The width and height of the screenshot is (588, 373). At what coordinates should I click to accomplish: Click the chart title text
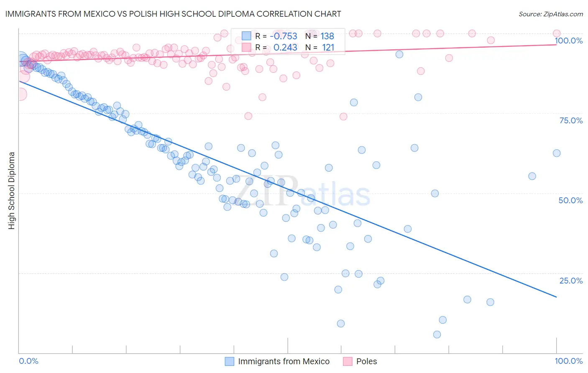[173, 14]
